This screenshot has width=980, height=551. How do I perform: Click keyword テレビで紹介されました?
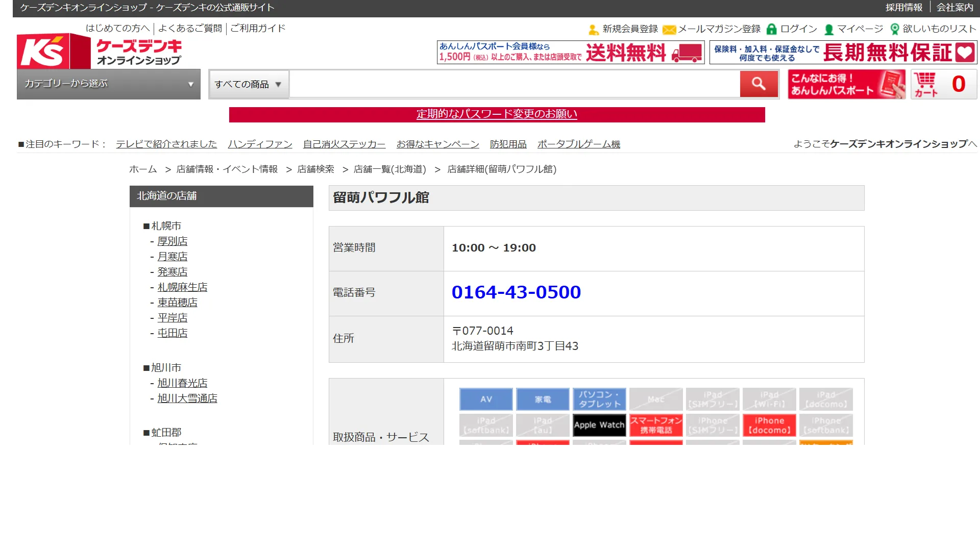(x=166, y=144)
